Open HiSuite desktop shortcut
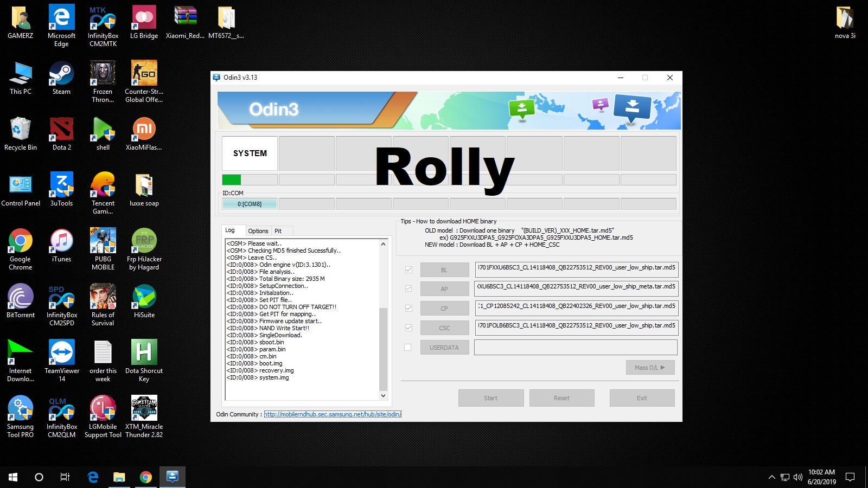868x488 pixels. pos(144,301)
